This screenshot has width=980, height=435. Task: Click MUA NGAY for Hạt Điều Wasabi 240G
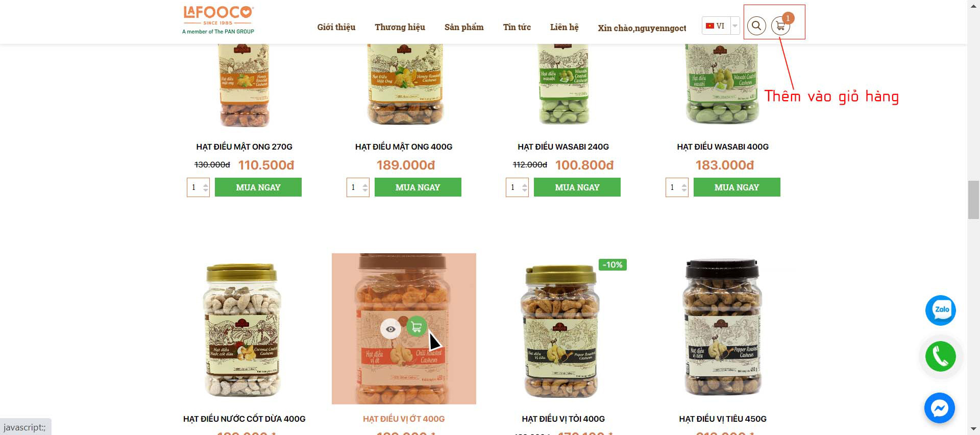click(x=577, y=187)
